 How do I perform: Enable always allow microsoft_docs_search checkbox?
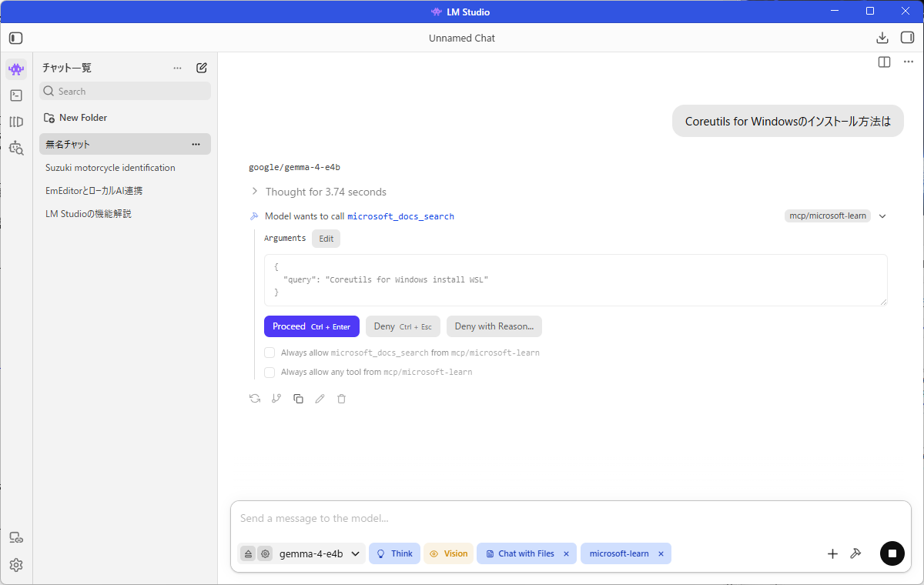269,353
